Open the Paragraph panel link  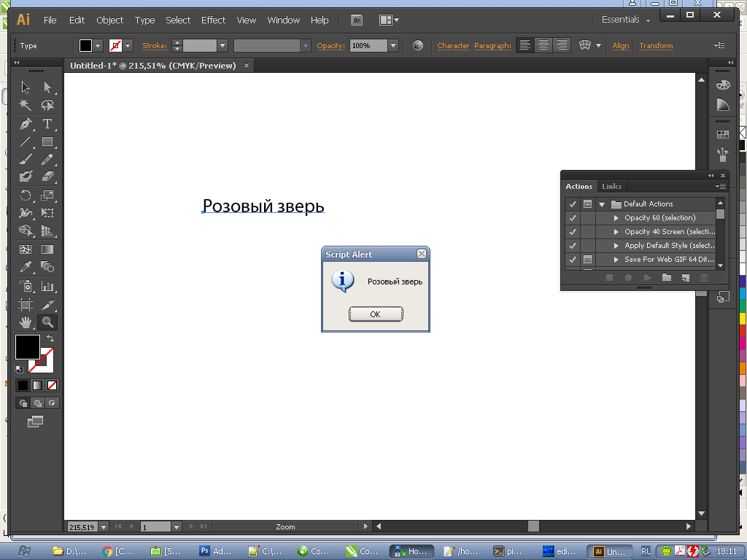pos(492,46)
